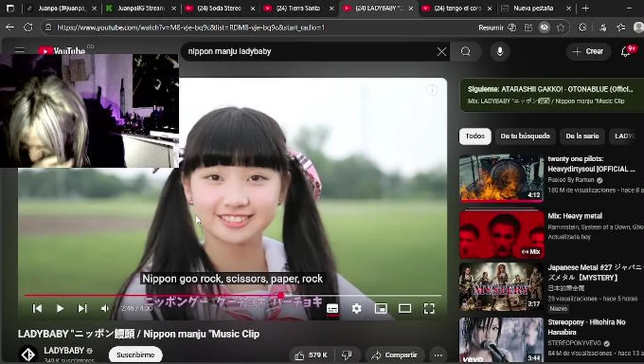
Task: Show the video info card icon
Action: tap(432, 90)
